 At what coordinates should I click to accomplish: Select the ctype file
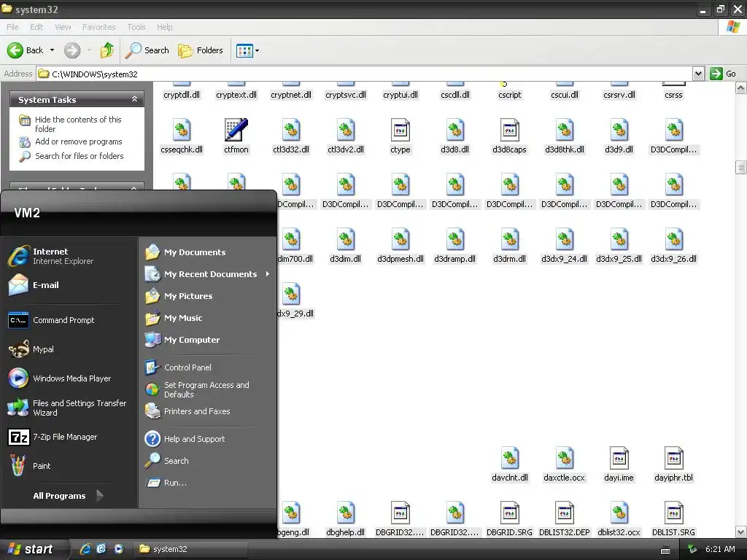400,136
